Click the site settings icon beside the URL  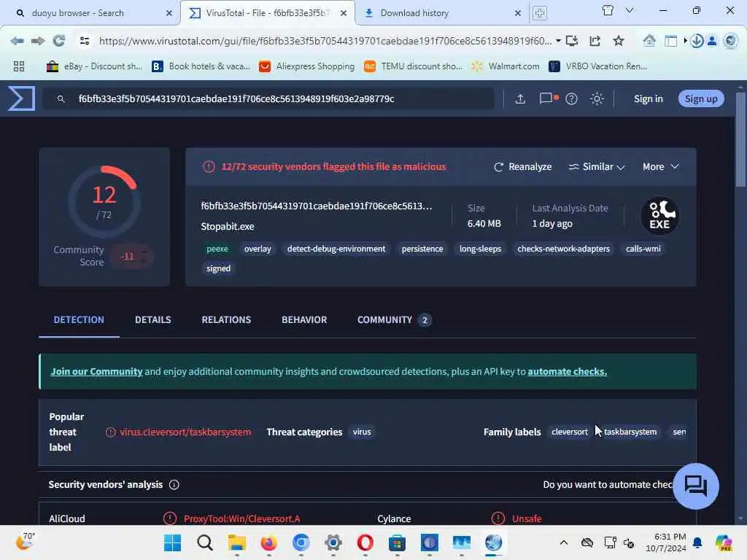click(85, 41)
